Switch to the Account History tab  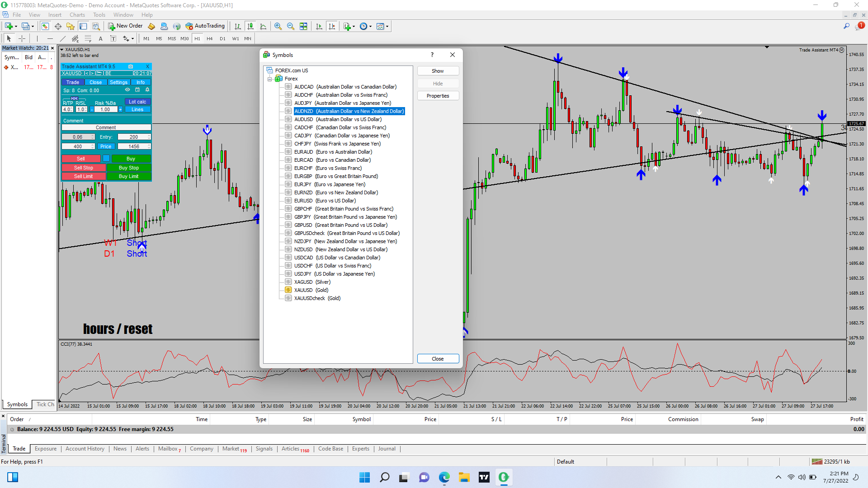[85, 449]
